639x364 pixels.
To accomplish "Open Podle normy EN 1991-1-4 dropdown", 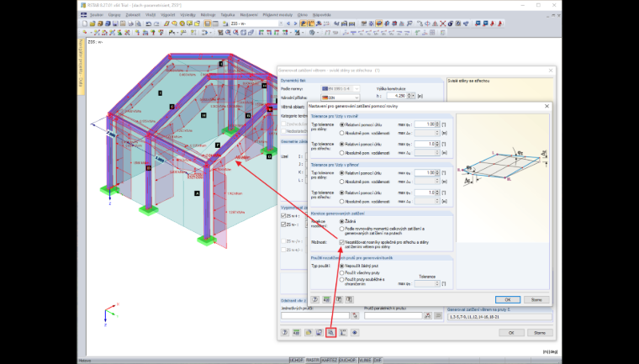I will tap(340, 88).
